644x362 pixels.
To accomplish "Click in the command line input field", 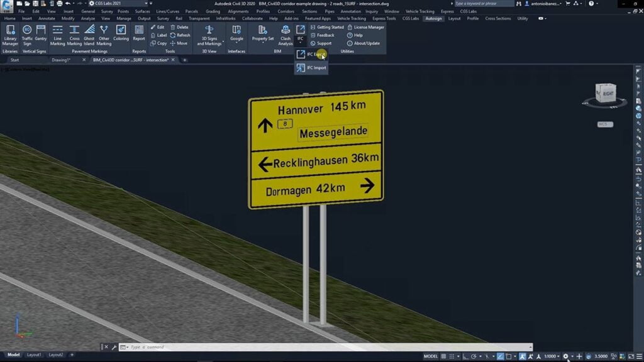I will (x=314, y=347).
